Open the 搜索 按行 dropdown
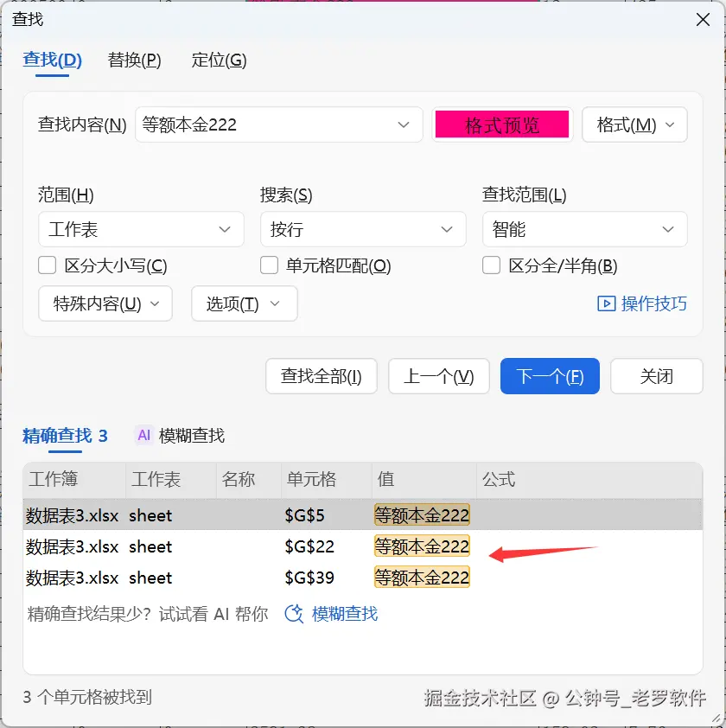The image size is (726, 728). click(x=362, y=229)
